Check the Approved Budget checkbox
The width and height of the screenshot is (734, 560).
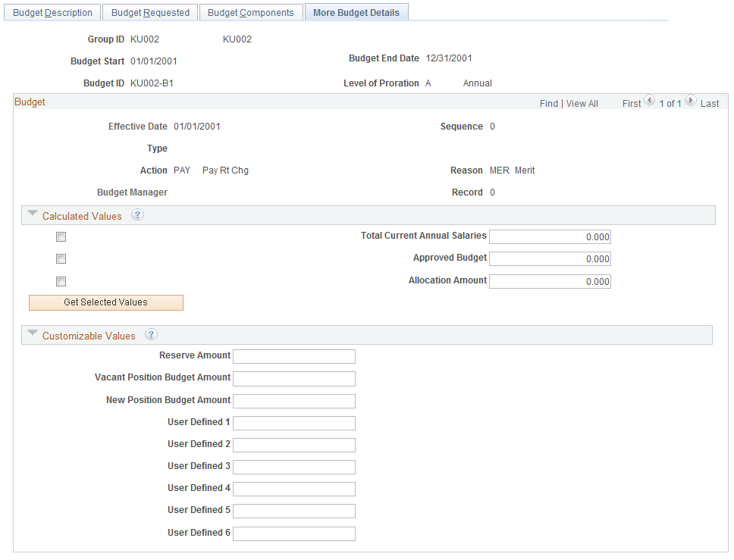click(x=61, y=258)
